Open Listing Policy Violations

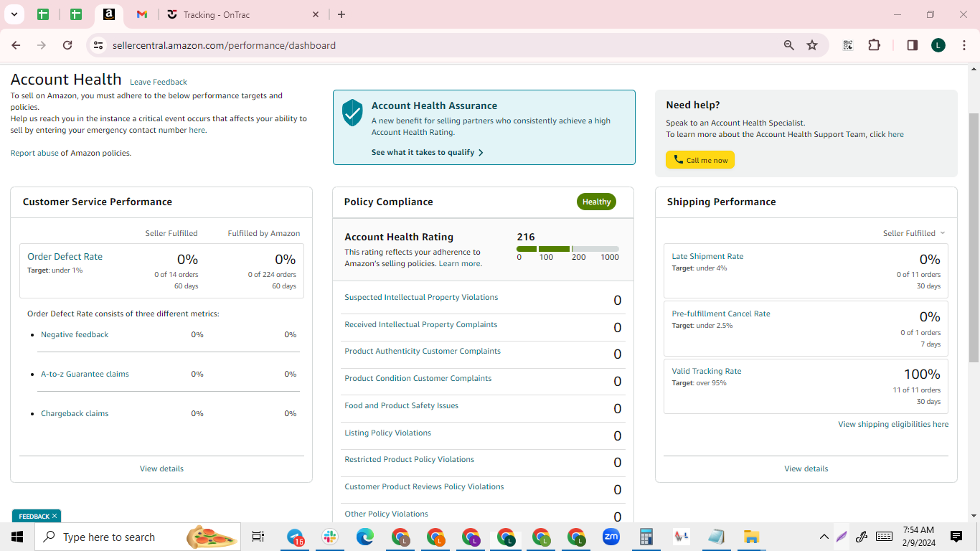[x=387, y=433]
